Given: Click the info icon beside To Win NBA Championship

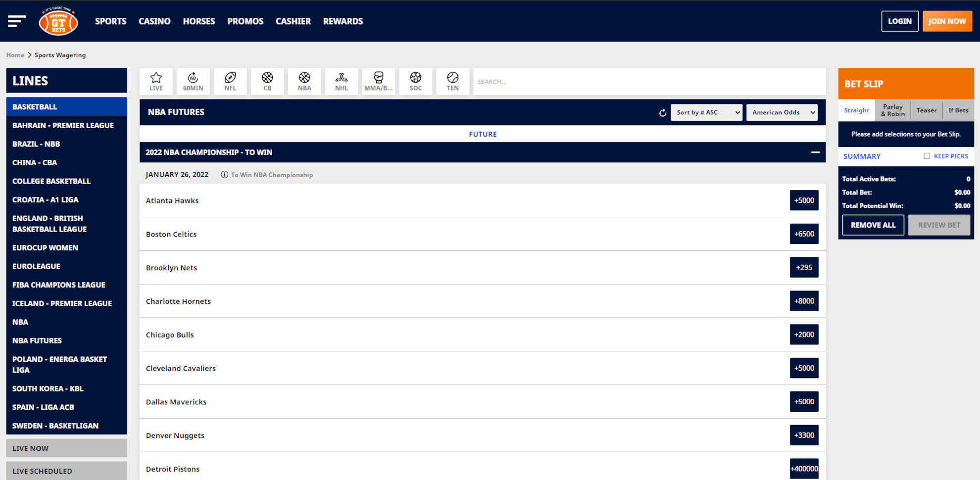Looking at the screenshot, I should tap(224, 175).
